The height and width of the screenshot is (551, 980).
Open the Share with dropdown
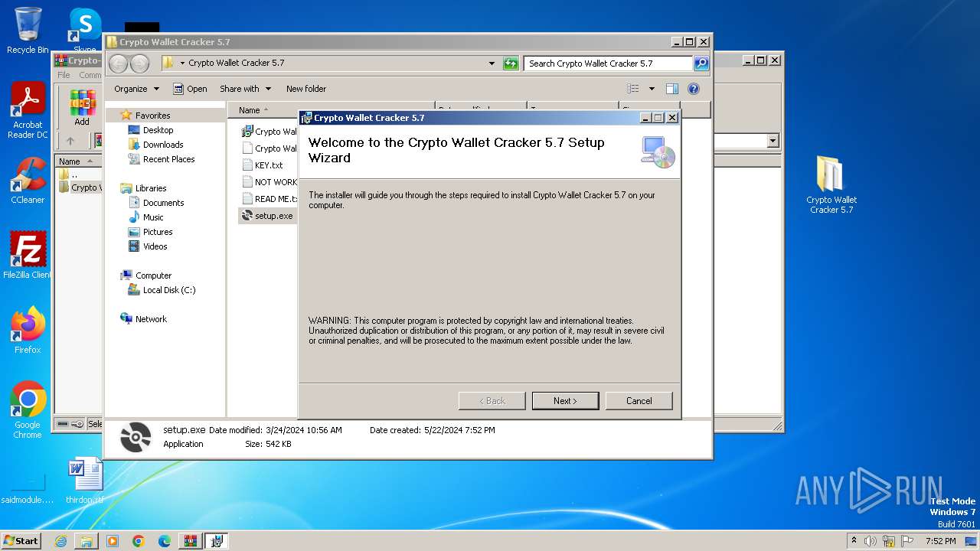point(244,89)
